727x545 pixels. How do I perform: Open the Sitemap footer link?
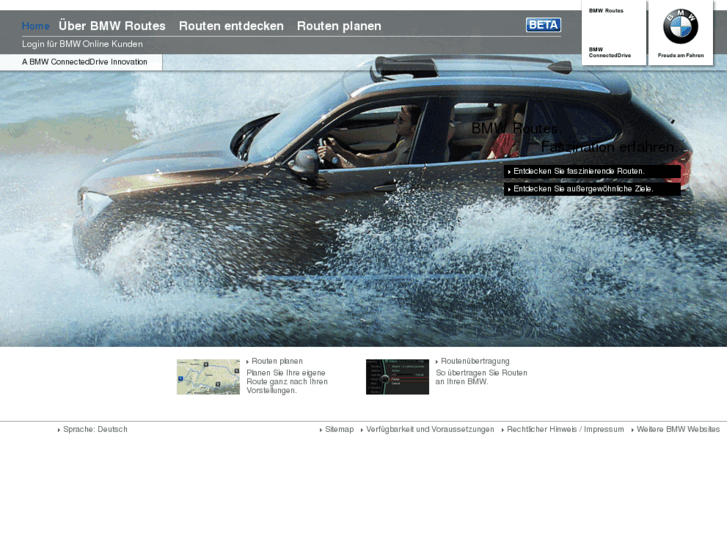[x=339, y=430]
